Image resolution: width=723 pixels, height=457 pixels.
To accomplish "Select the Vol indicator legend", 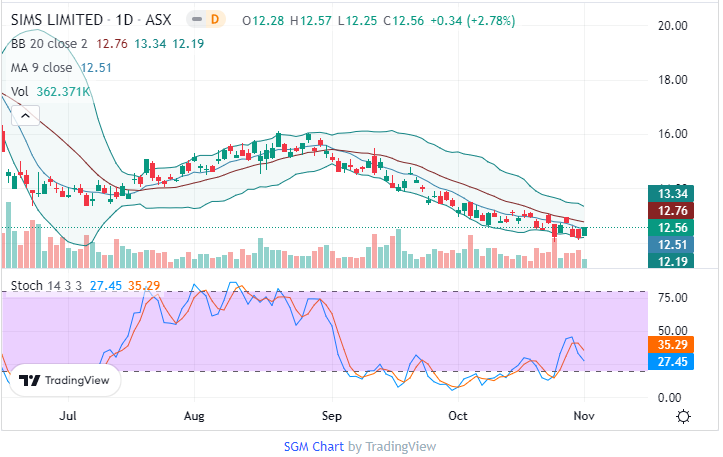I will (20, 92).
